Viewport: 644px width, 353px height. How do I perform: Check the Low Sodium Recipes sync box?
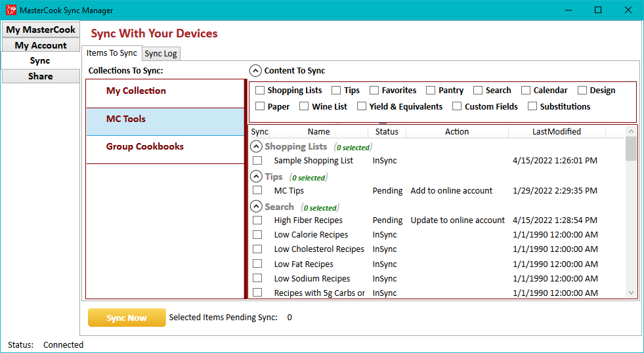257,278
